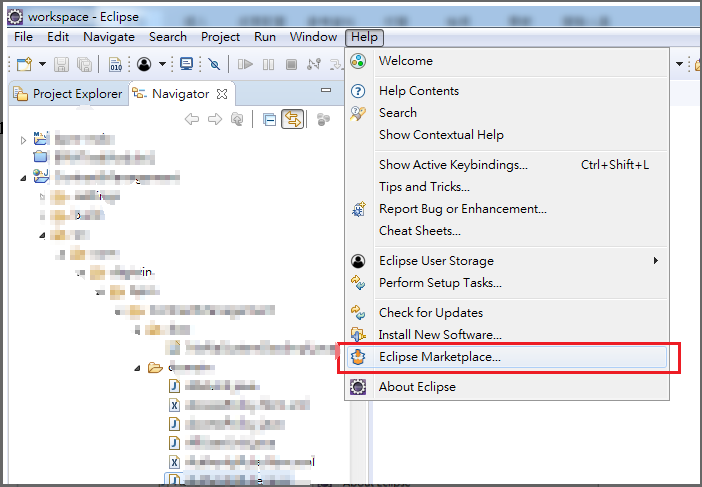Click the user account toolbar icon
The image size is (702, 487).
[144, 64]
